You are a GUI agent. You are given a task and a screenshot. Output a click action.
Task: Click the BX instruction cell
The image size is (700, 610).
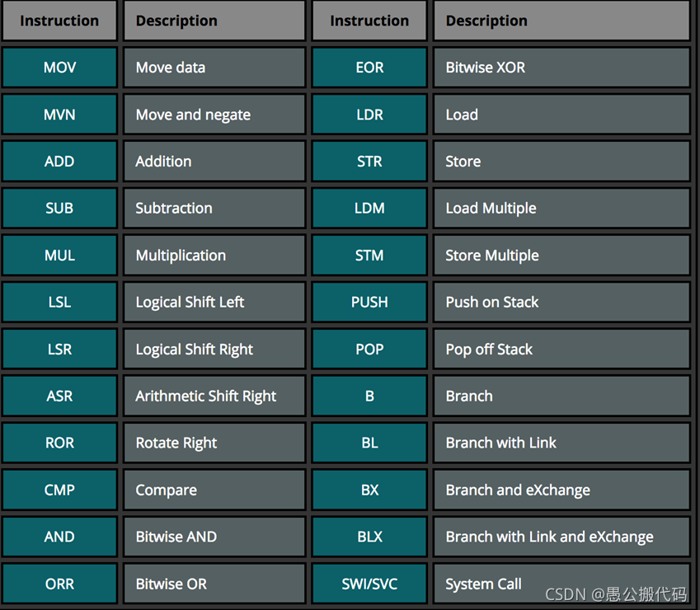(x=369, y=490)
